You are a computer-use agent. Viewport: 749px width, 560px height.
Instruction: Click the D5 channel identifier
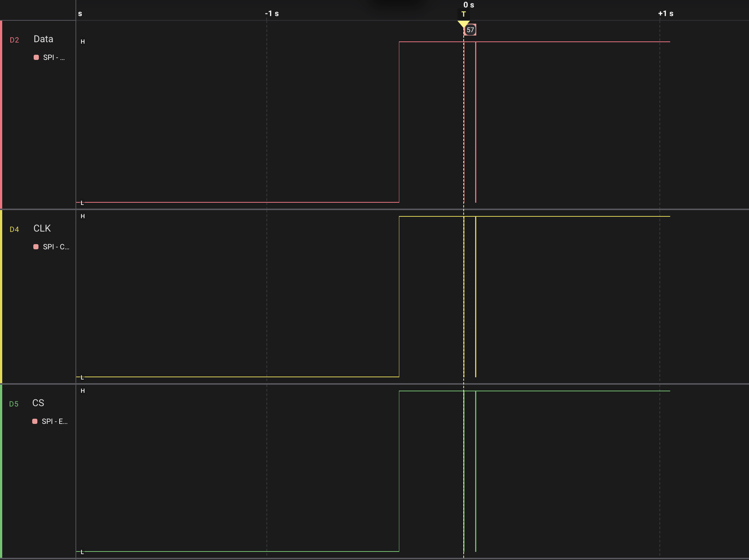[14, 404]
